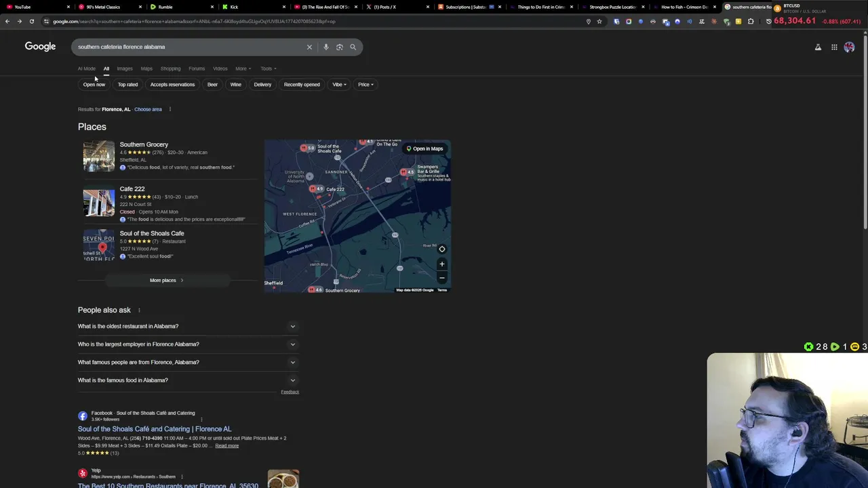Viewport: 868px width, 488px height.
Task: Reload the page with the refresh icon
Action: tap(31, 21)
